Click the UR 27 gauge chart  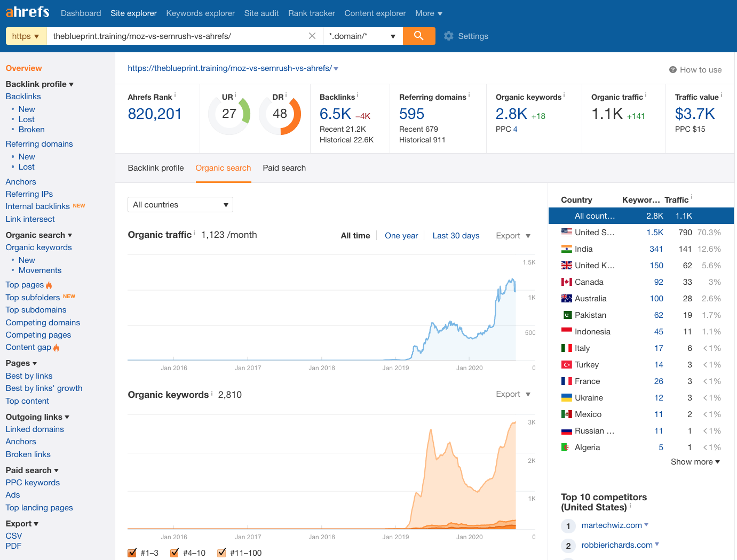pyautogui.click(x=229, y=114)
